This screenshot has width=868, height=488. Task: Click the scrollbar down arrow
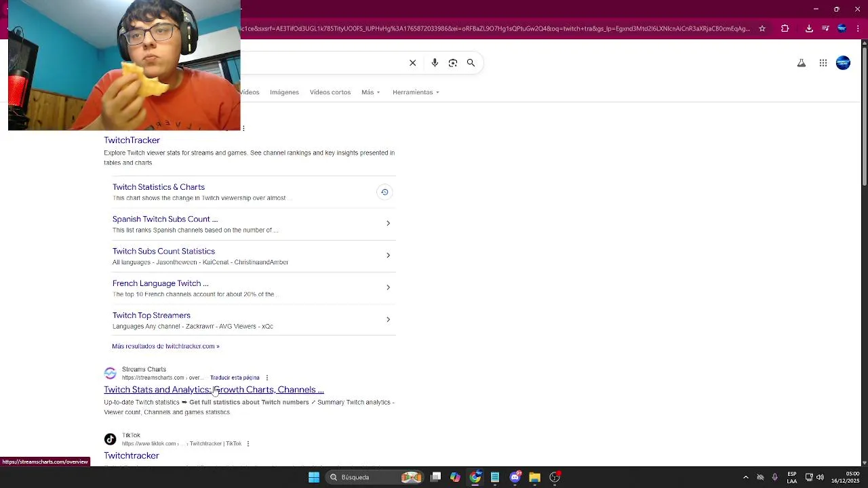(x=864, y=463)
